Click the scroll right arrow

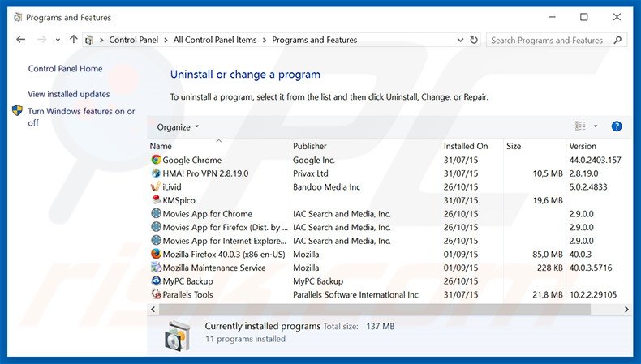(626, 309)
